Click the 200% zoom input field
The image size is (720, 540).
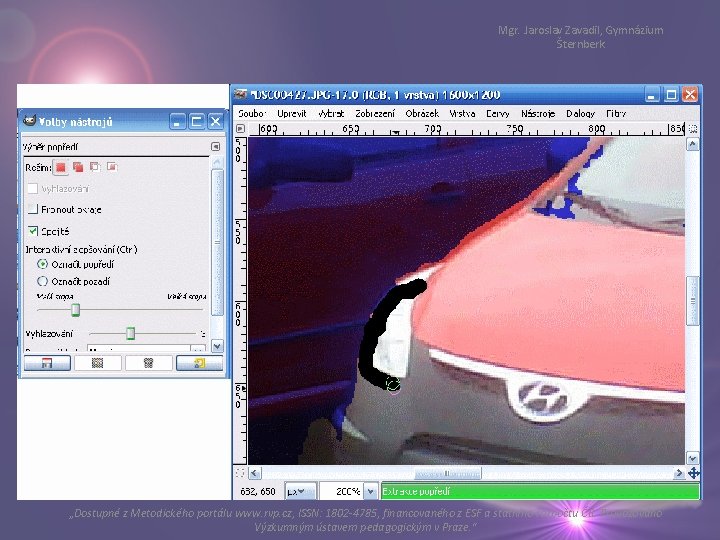[x=342, y=491]
